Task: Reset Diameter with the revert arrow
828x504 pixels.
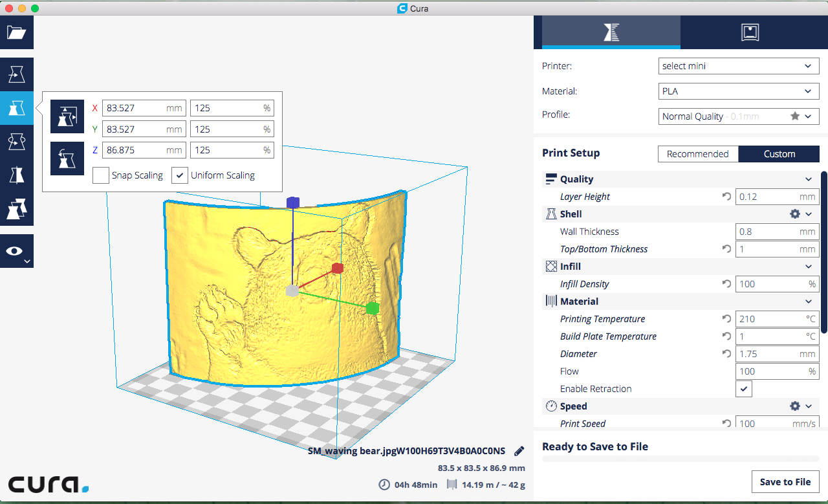Action: [726, 354]
